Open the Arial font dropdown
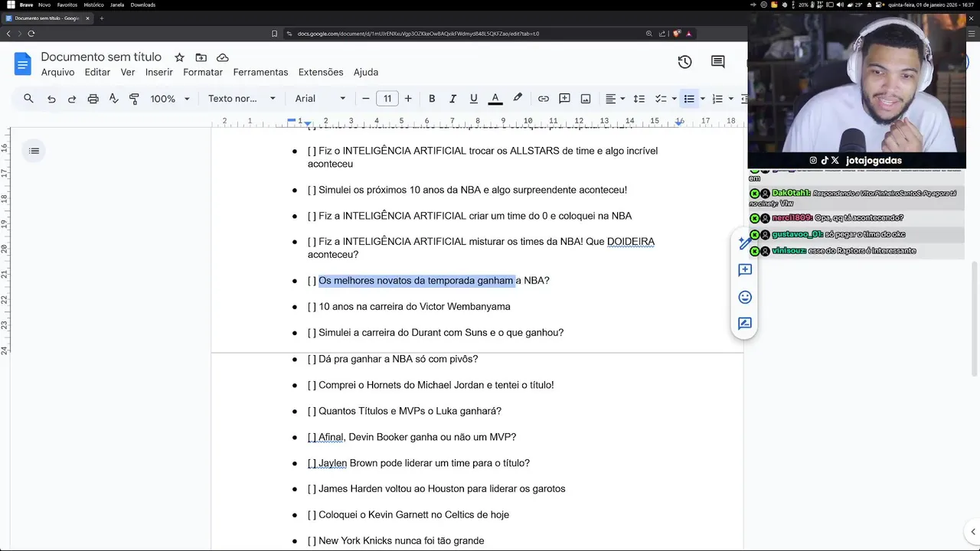 tap(320, 99)
